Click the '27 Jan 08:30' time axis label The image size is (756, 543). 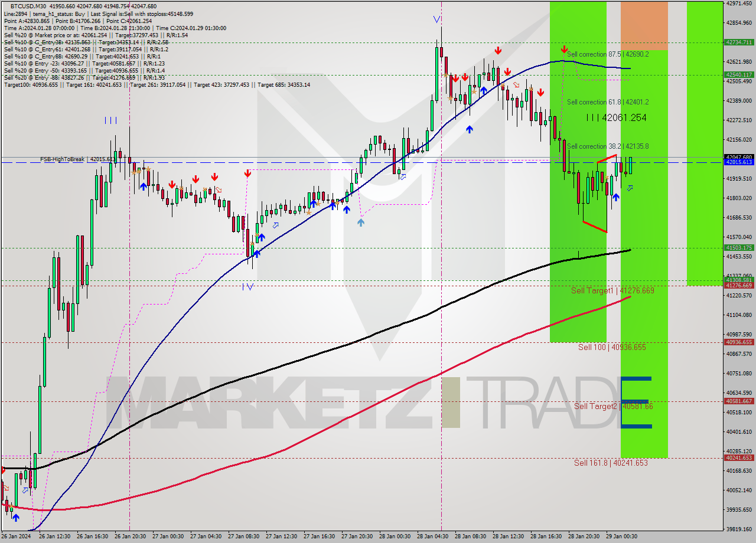243,537
